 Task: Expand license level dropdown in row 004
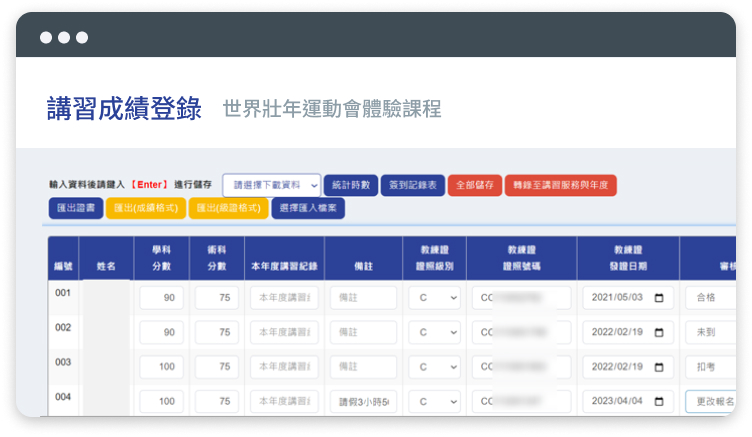coord(434,402)
